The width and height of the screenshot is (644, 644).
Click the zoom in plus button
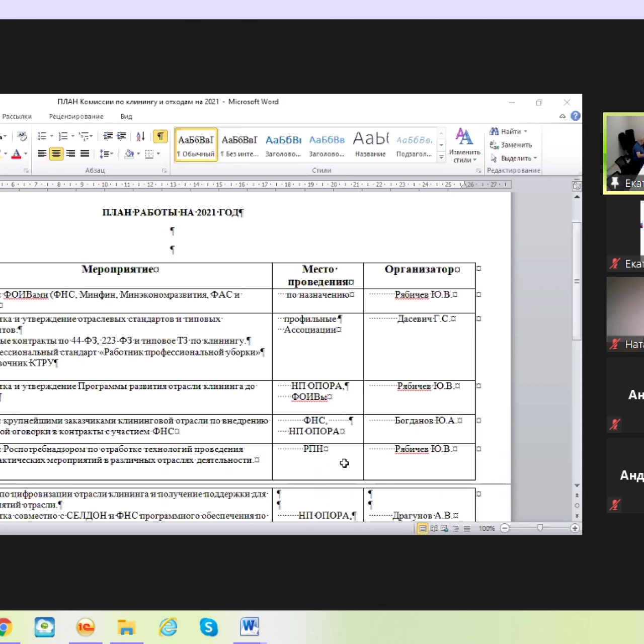[x=575, y=528]
